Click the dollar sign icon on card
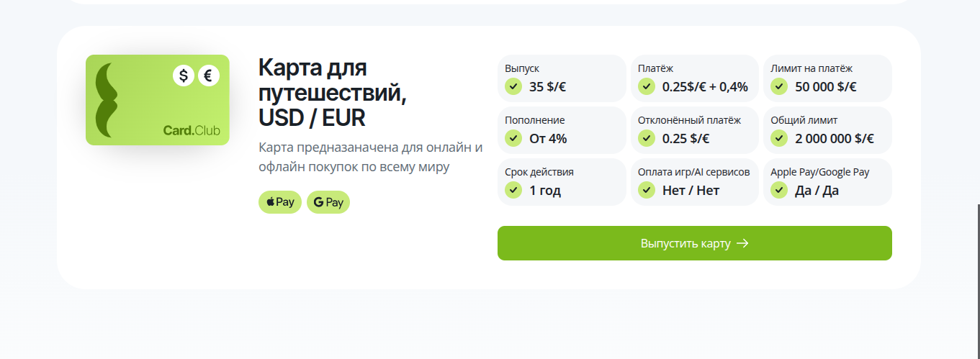980x359 pixels. pyautogui.click(x=184, y=75)
